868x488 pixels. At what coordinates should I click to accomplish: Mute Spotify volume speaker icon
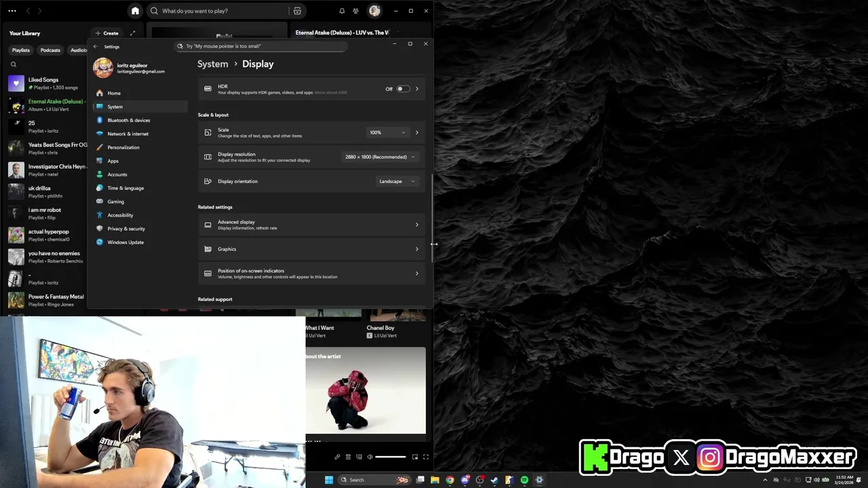coord(370,457)
